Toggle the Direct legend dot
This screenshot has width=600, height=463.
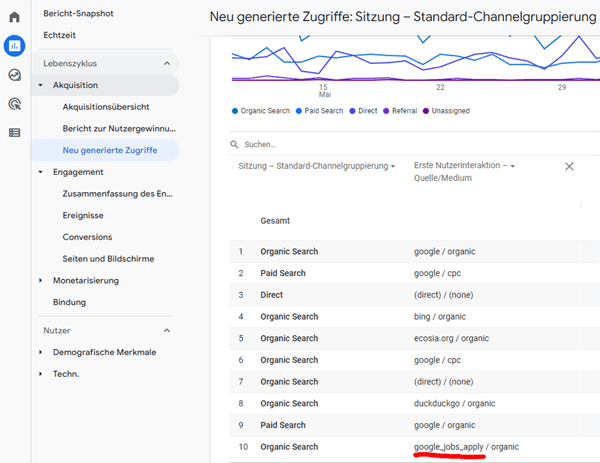pos(352,111)
